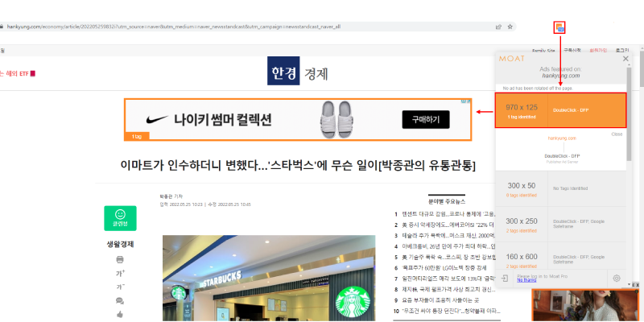644x322 pixels.
Task: Click the 분야별 주요뉴스 heading
Action: click(x=447, y=202)
